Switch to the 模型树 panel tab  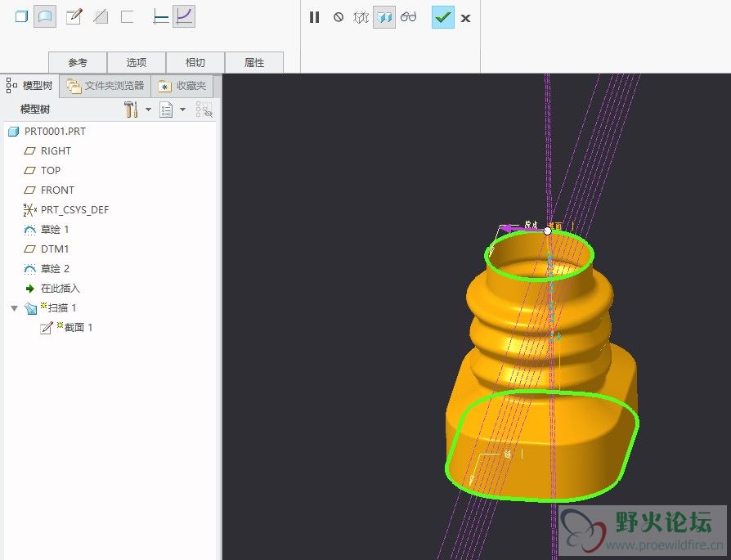(x=29, y=86)
